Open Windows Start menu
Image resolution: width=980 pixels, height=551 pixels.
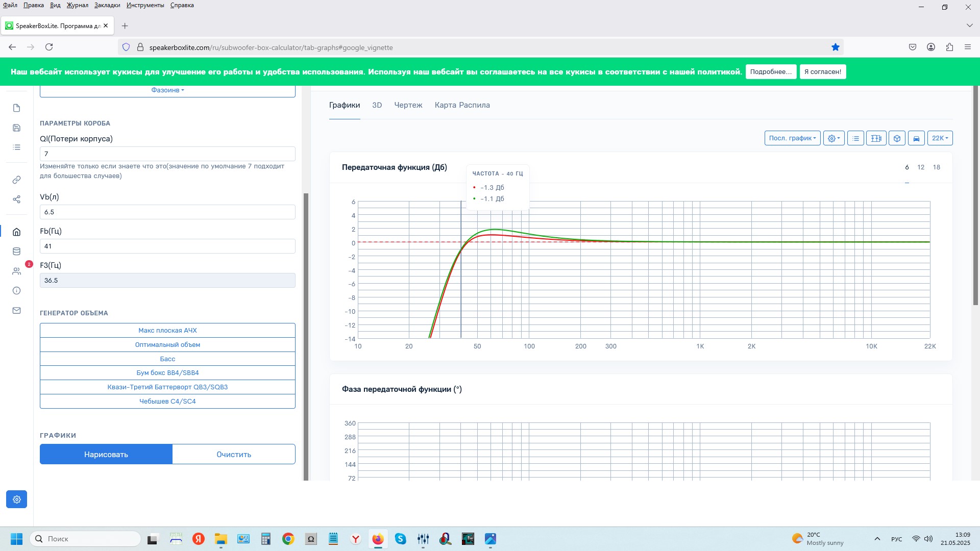click(x=16, y=539)
